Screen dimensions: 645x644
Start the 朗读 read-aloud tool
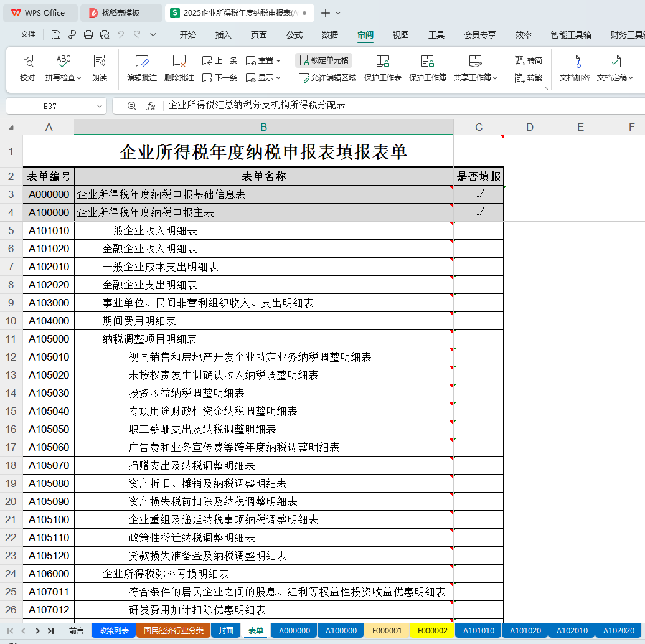pos(100,68)
